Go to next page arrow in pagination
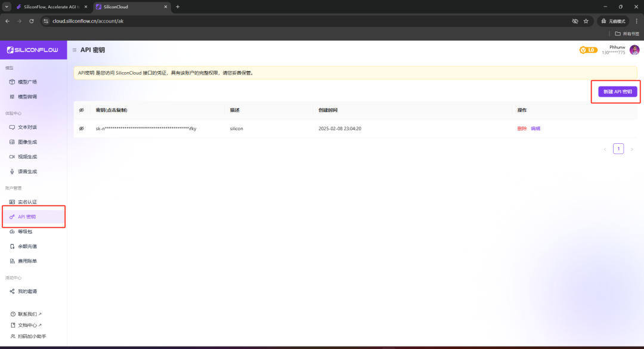The width and height of the screenshot is (644, 349). coord(631,149)
